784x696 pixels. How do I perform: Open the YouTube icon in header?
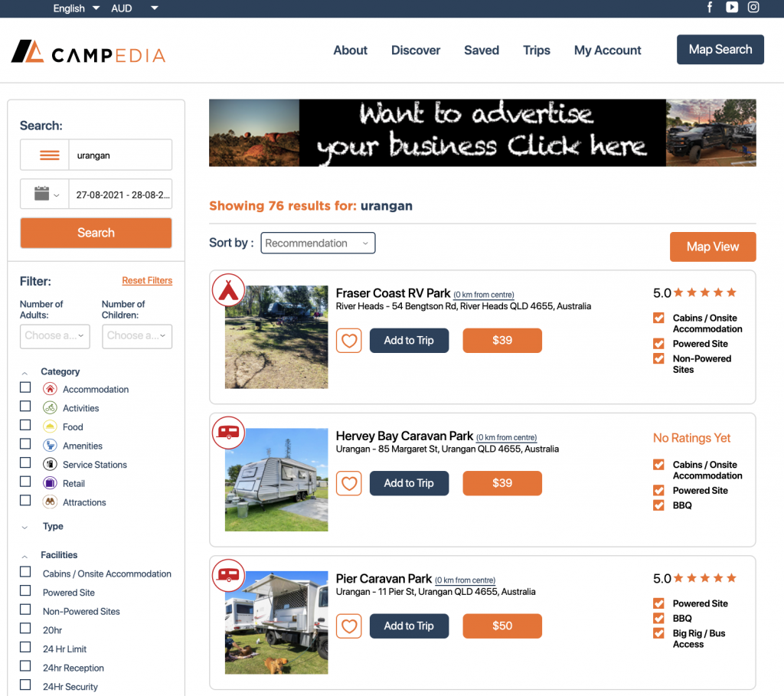coord(731,7)
